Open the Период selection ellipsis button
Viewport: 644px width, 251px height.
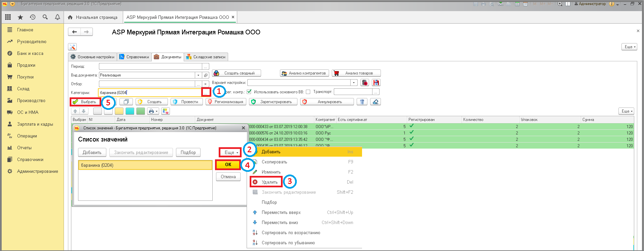click(205, 66)
